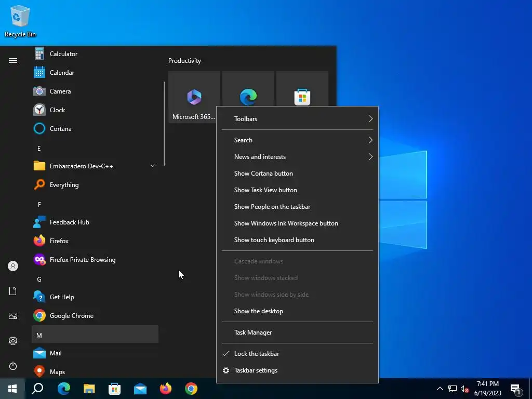
Task: Show hidden icons tray chevron
Action: coord(440,389)
